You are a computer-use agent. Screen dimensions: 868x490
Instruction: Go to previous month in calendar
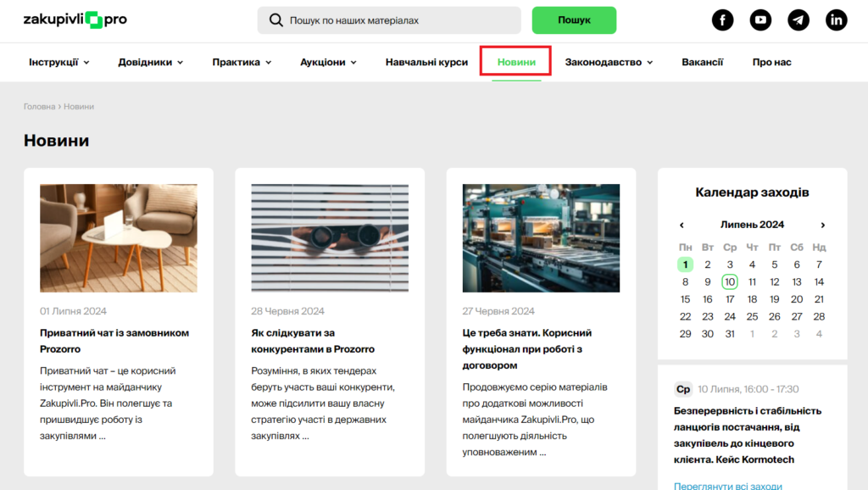point(682,225)
